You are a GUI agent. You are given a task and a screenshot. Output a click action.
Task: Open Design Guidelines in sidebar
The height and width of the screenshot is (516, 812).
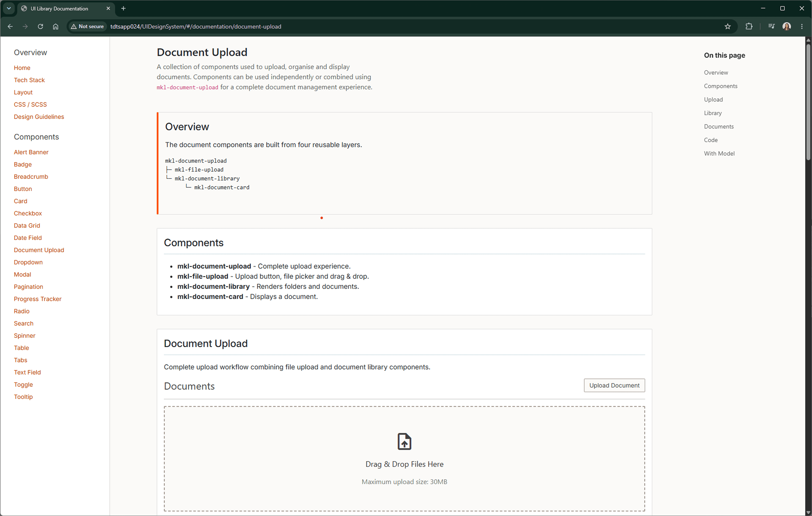pyautogui.click(x=39, y=117)
